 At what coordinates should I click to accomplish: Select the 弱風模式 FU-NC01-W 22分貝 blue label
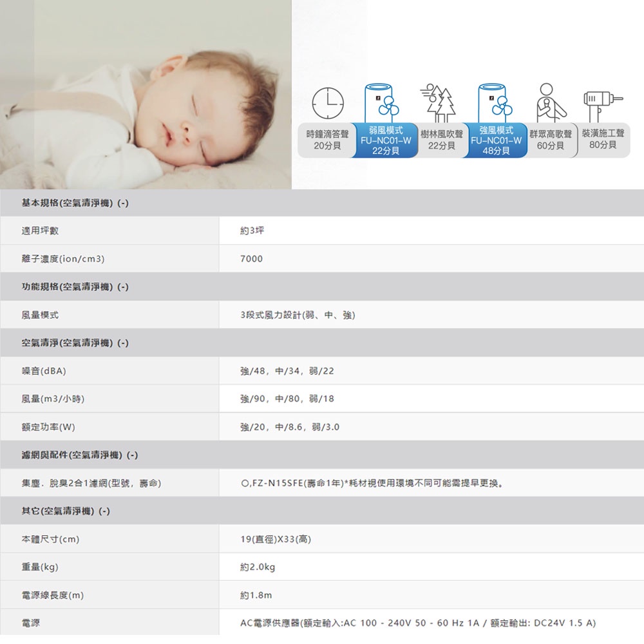385,140
